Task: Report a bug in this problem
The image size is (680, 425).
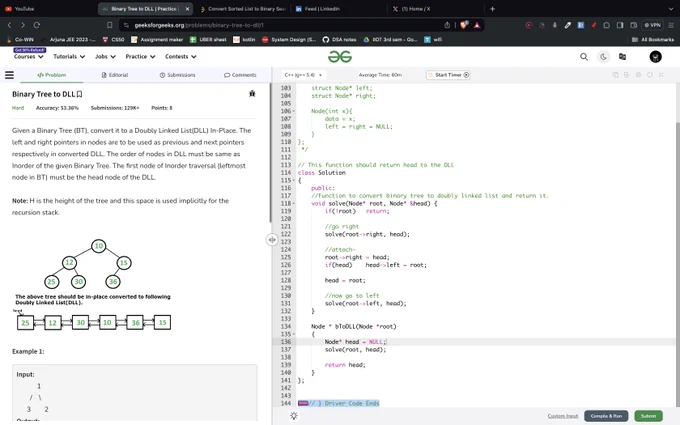Action: (252, 94)
